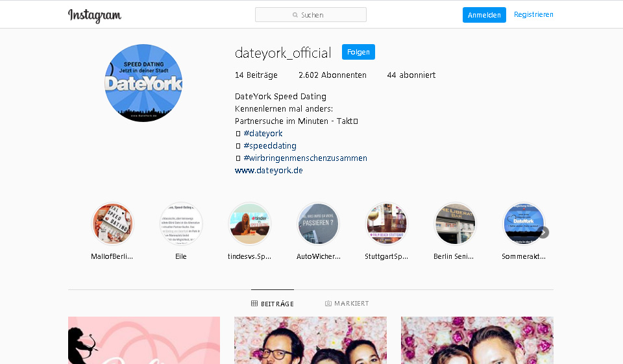View the tindervs.Sp... highlight circle
Screen dimensions: 623x364
click(250, 224)
